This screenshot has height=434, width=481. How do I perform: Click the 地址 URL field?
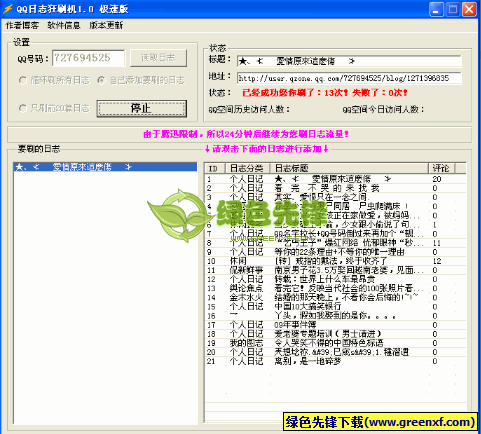pyautogui.click(x=349, y=78)
